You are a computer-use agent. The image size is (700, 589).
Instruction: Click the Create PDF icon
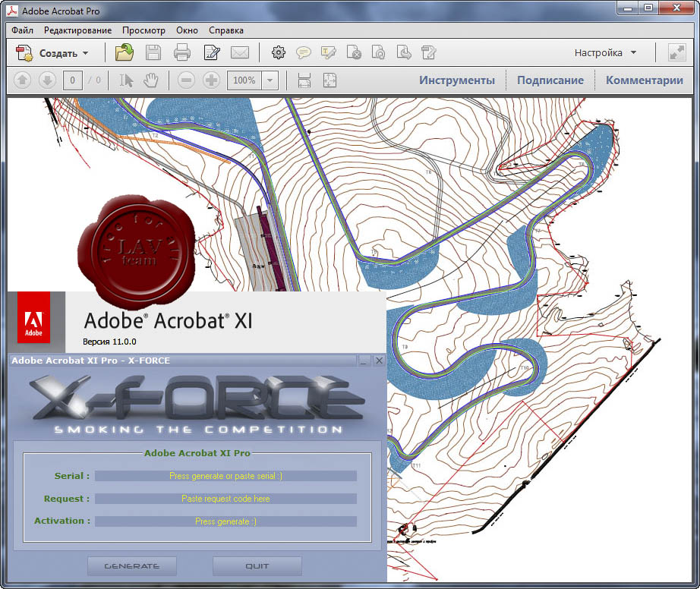(x=24, y=52)
